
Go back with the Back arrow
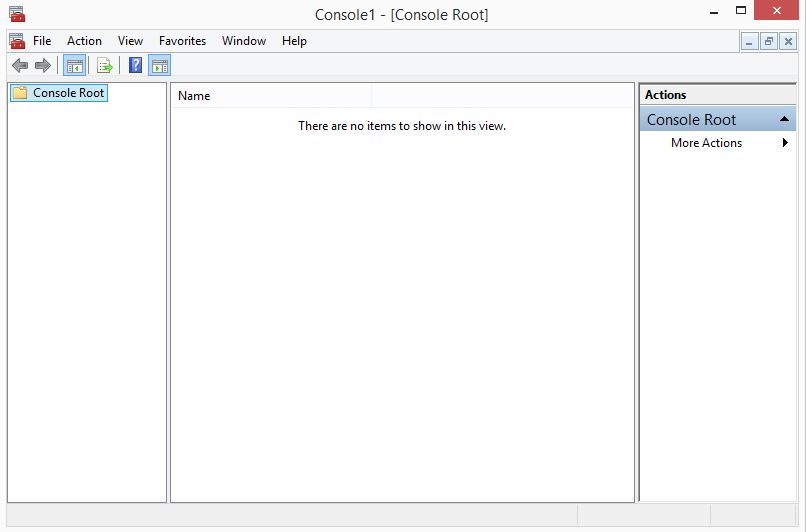point(20,65)
